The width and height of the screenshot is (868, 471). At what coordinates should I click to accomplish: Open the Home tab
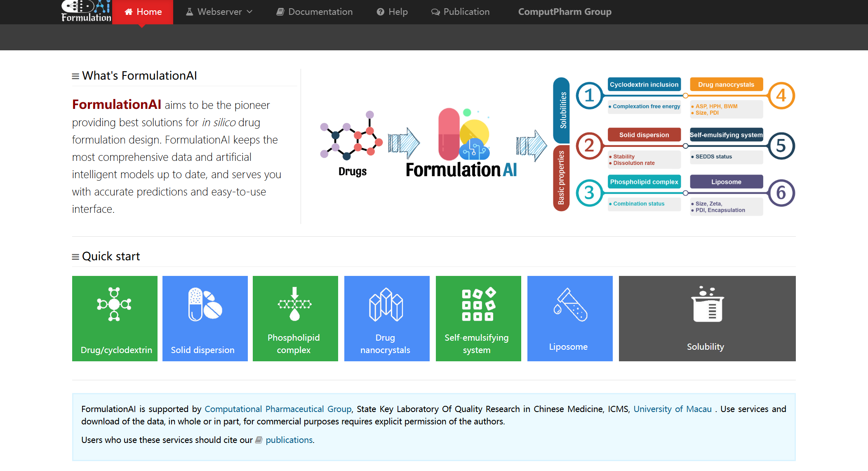pyautogui.click(x=143, y=12)
